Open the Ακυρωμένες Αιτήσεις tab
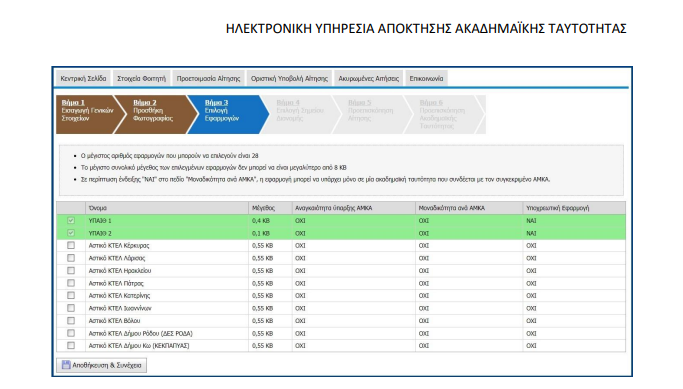This screenshot has width=683, height=389. click(x=369, y=78)
